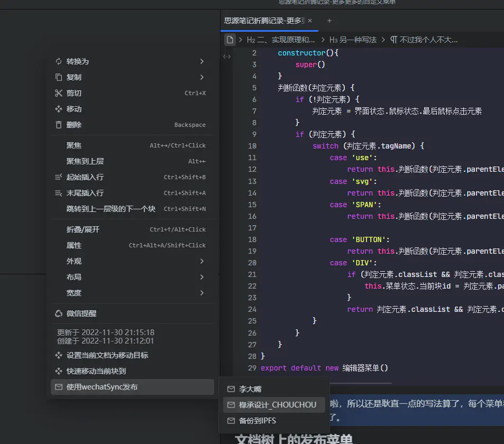The width and height of the screenshot is (504, 444).
Task: Expand the 复制 submenu arrow
Action: tap(202, 77)
